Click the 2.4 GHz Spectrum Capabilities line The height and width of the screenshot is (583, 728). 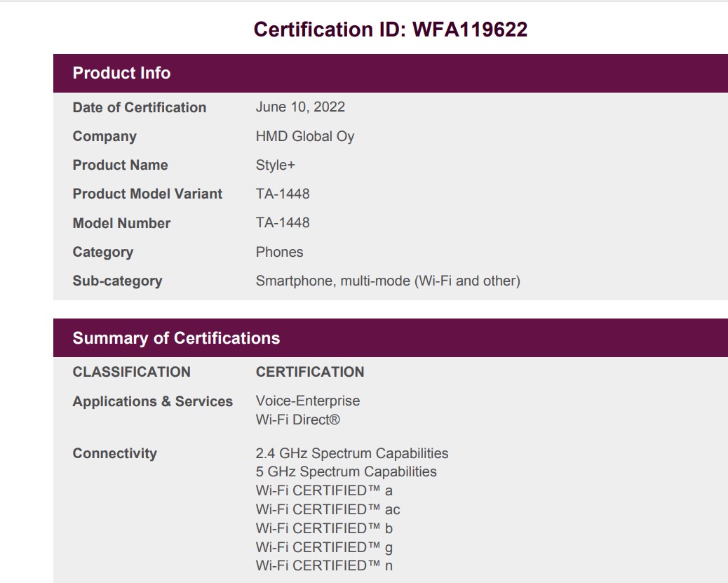point(352,453)
